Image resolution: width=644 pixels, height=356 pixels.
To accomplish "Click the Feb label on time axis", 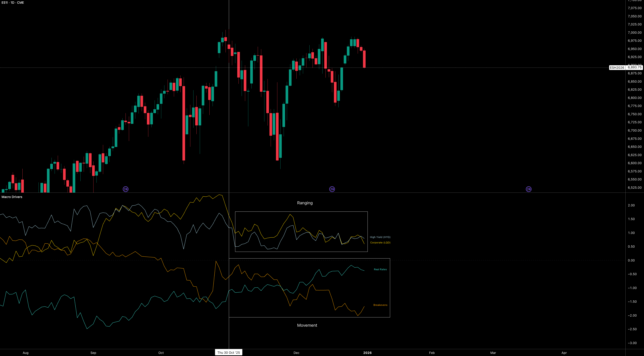I will click(x=432, y=353).
